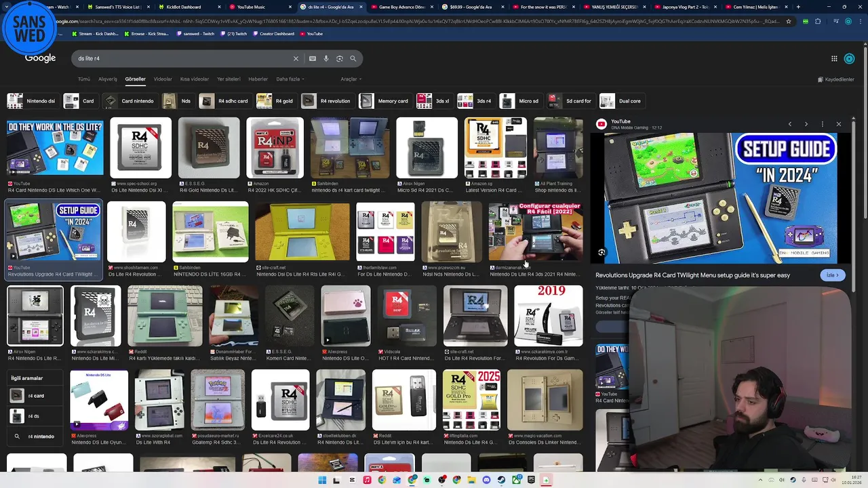
Task: Open the r4 card related search
Action: pyautogui.click(x=35, y=396)
